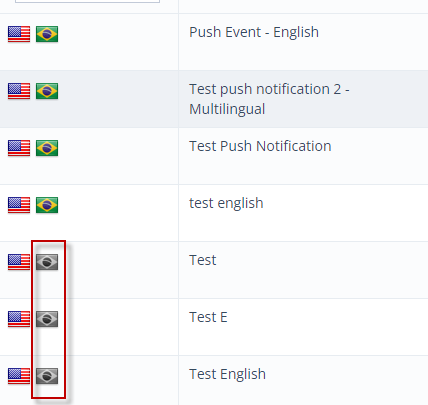Choose the US flag beside test english
The image size is (428, 405).
click(x=19, y=205)
